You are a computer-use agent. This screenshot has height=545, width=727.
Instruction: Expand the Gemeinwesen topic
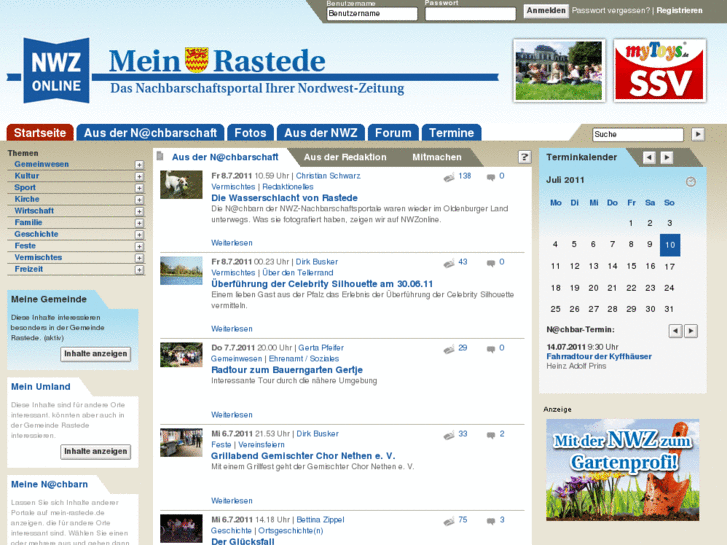tap(139, 165)
